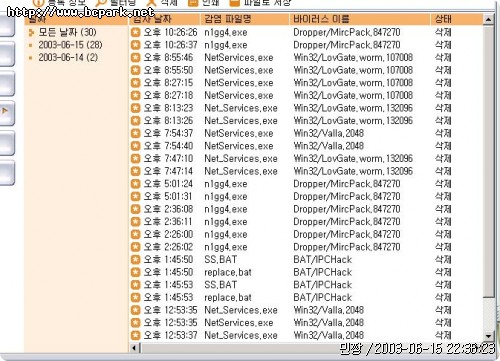This screenshot has height=361, width=500.
Task: Click Win32/Valla.2048 in the 오후 12:53:37 row
Action: (x=328, y=335)
